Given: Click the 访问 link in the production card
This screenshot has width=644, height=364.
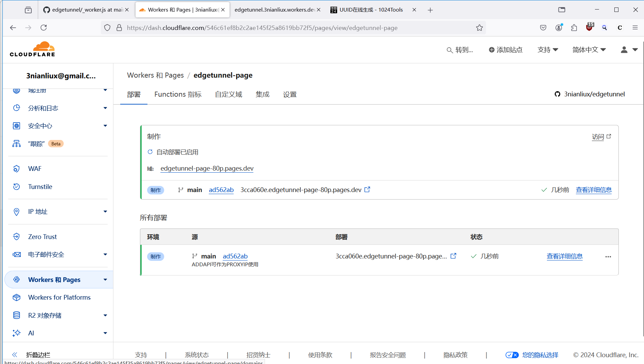Looking at the screenshot, I should [601, 137].
